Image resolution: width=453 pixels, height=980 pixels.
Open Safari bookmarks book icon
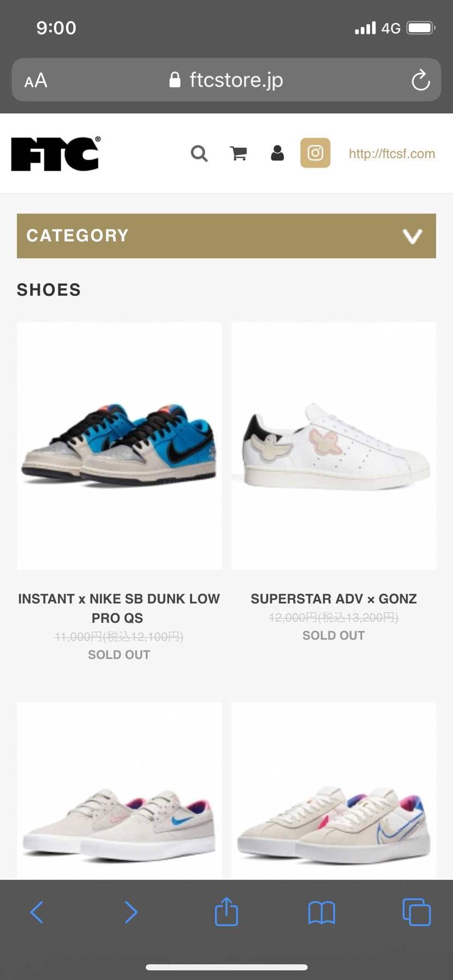[321, 912]
